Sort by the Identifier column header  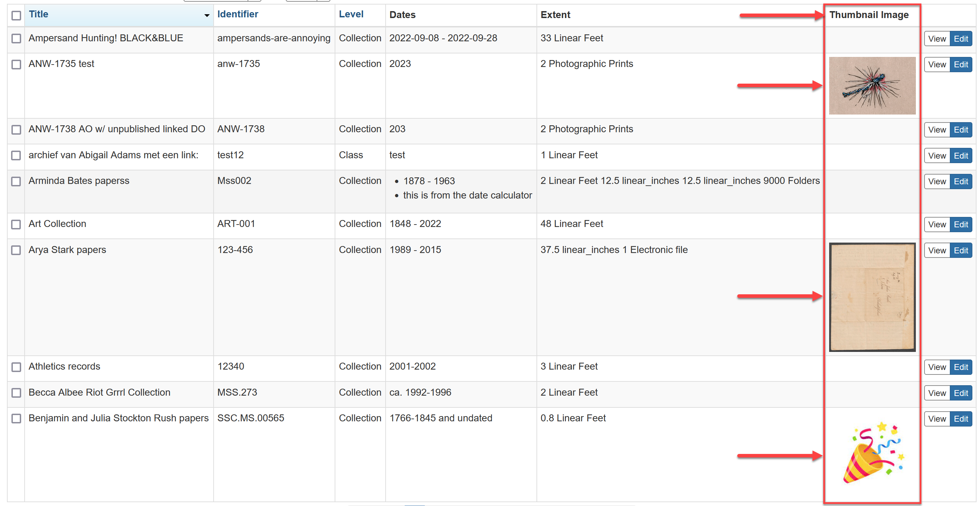click(238, 15)
